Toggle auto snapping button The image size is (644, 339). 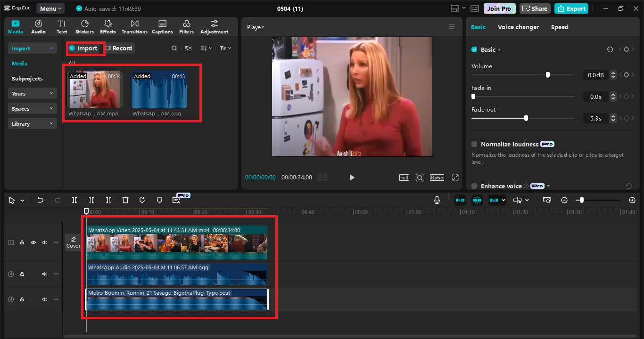click(x=477, y=200)
